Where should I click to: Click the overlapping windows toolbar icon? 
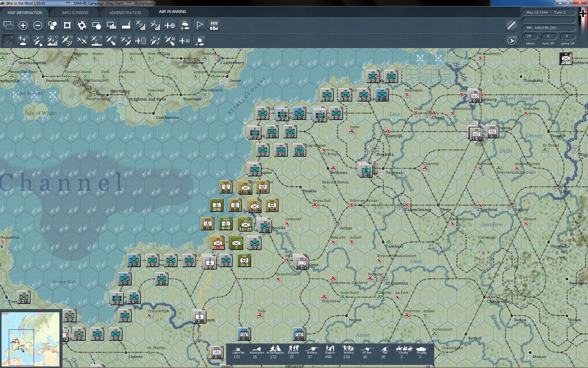(x=8, y=25)
